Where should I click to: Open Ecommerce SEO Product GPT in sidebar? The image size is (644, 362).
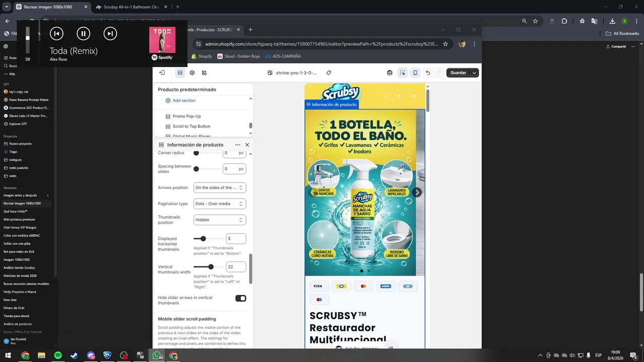pyautogui.click(x=26, y=108)
